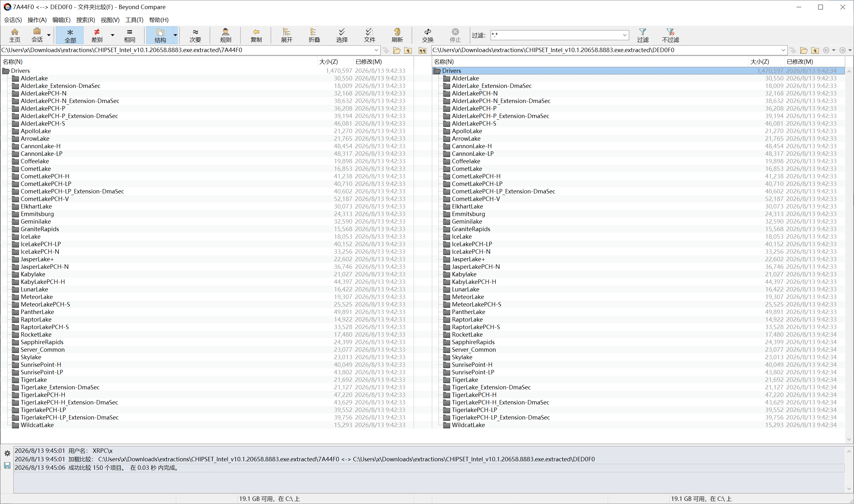Viewport: 854px width, 504px height.
Task: Open the 差别 differences dropdown arrow
Action: click(x=112, y=35)
